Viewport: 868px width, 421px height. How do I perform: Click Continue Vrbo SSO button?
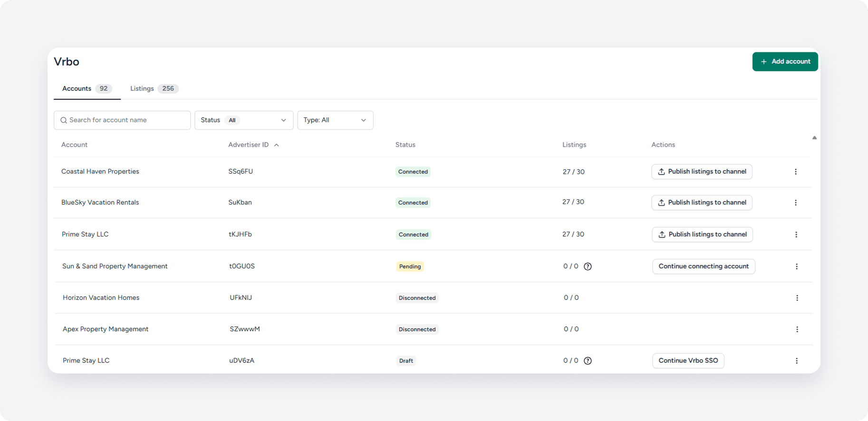tap(688, 361)
